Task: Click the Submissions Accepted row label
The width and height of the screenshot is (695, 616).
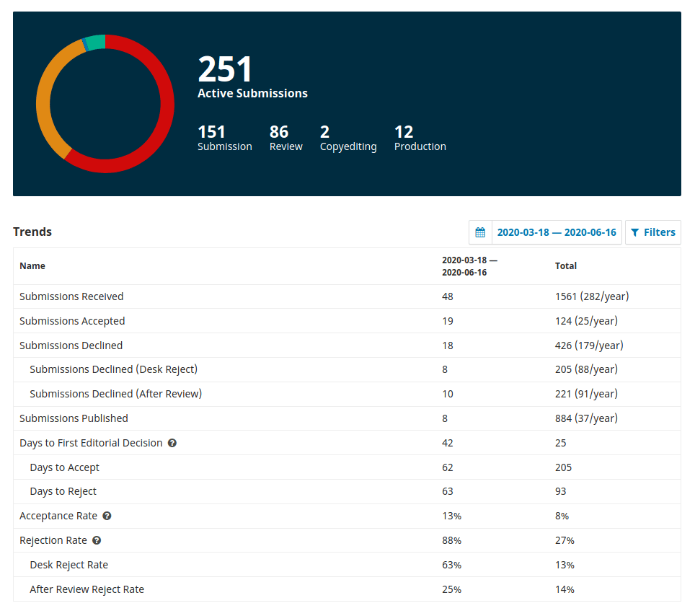Action: 72,321
